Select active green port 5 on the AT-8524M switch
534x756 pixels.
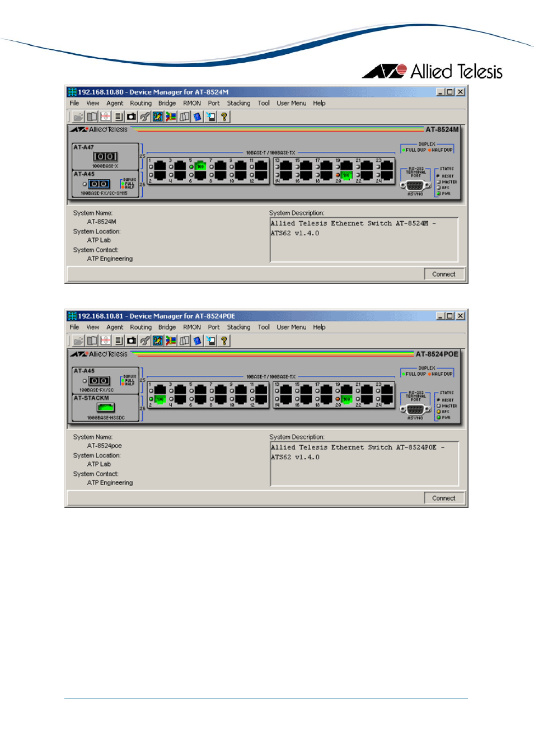(x=200, y=166)
